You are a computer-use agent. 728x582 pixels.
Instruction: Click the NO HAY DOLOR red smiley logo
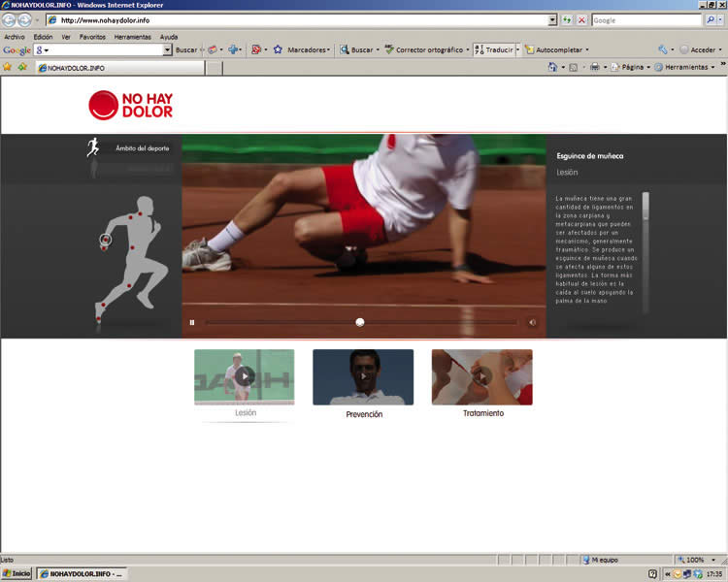103,105
